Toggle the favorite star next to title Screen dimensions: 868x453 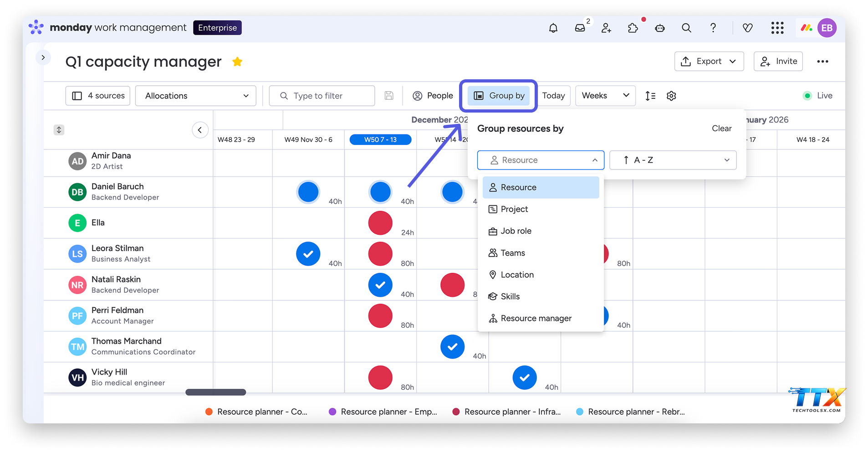point(237,62)
